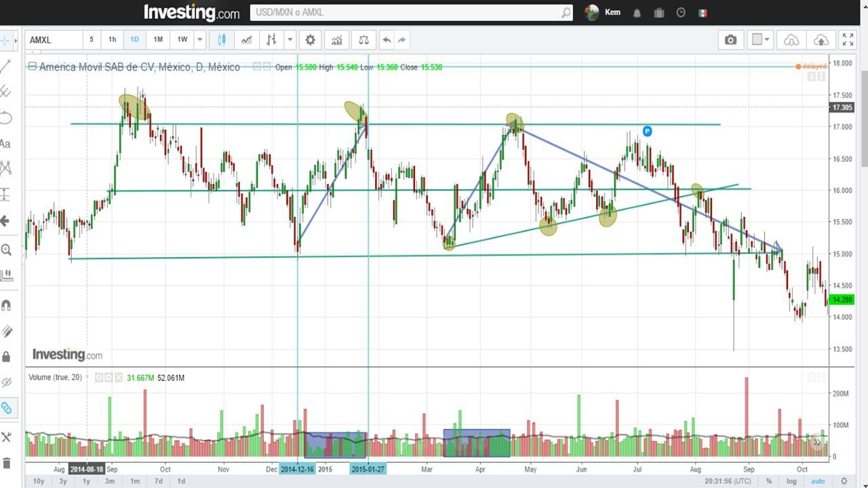Open the interval dropdown arrow
The width and height of the screenshot is (868, 488).
click(x=200, y=40)
